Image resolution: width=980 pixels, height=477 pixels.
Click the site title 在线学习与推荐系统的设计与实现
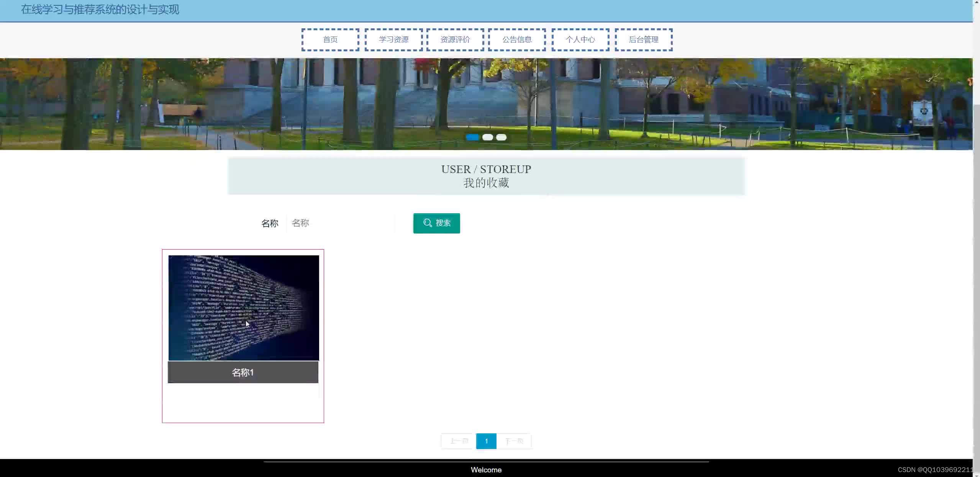click(x=100, y=9)
